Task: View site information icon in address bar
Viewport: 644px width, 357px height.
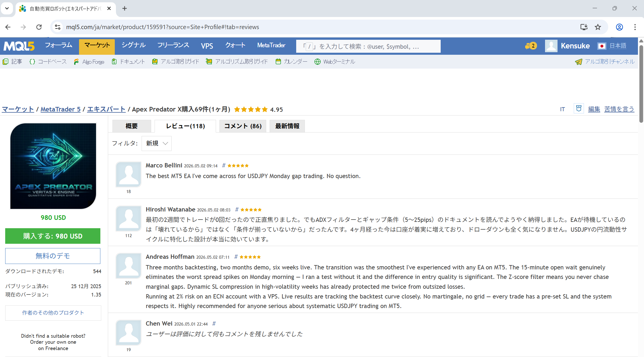Action: pos(58,27)
